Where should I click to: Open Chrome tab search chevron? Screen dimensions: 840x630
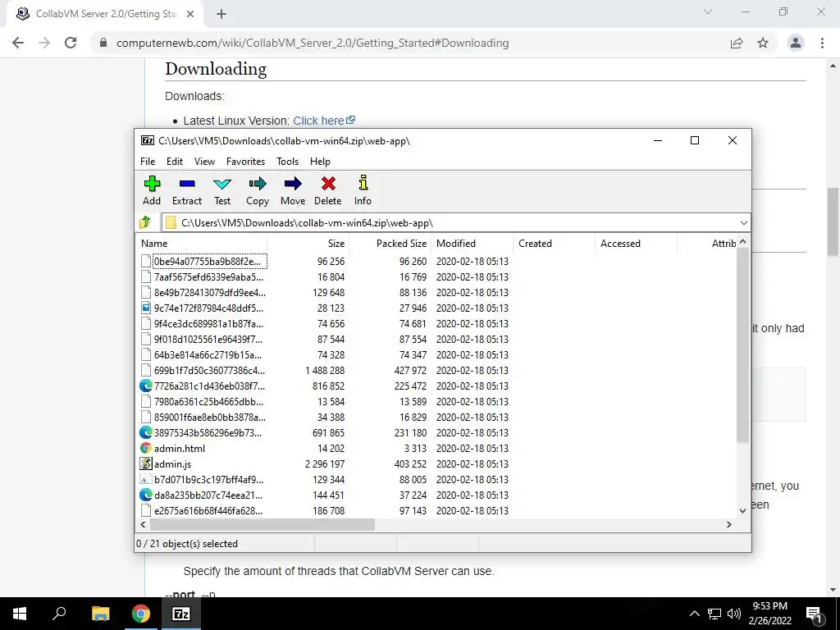coord(708,11)
